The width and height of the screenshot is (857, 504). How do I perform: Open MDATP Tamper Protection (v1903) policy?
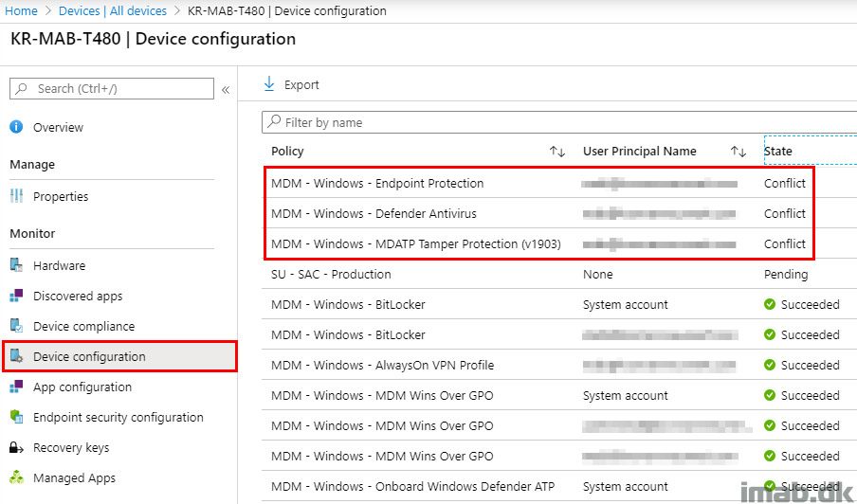click(x=416, y=244)
